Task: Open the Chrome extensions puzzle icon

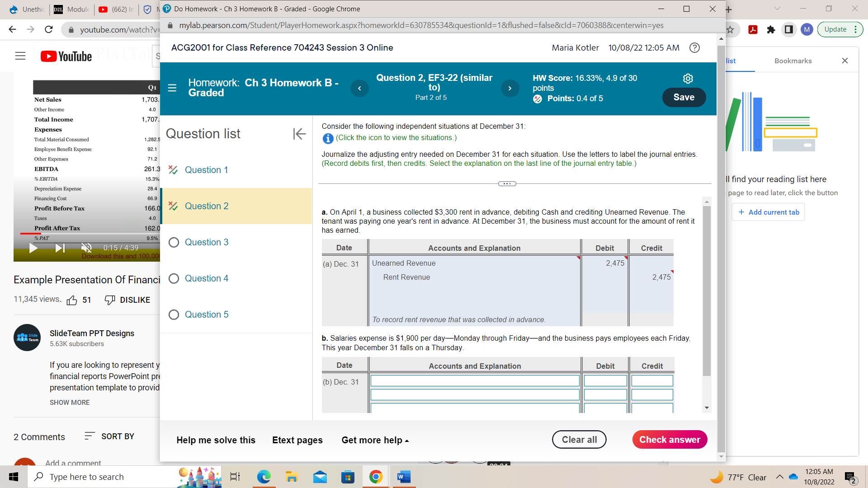Action: pos(770,29)
